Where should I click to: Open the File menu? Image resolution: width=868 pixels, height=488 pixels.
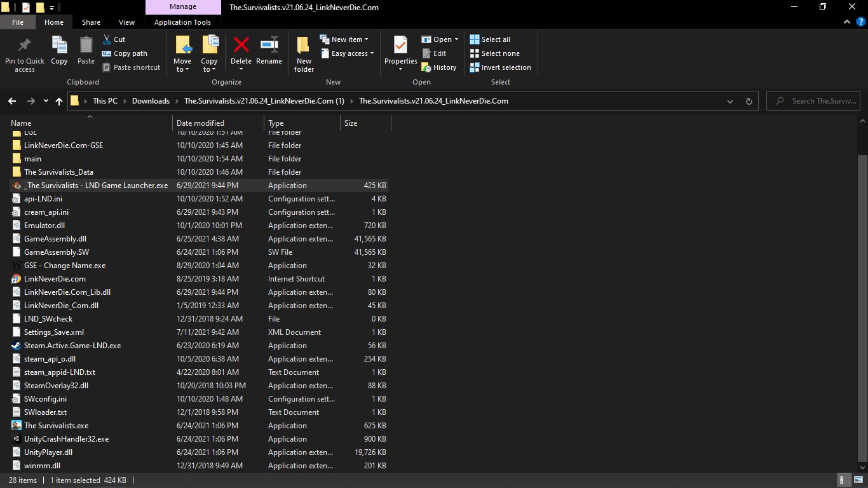[18, 22]
